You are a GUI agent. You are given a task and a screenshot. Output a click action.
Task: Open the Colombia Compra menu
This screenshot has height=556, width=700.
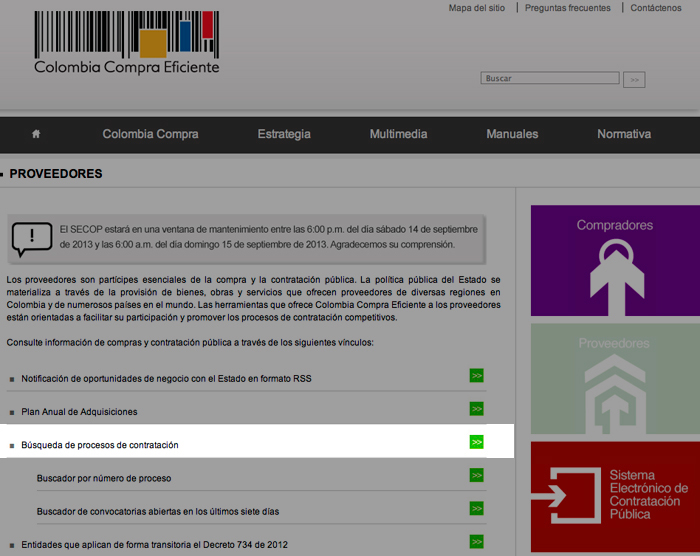(150, 134)
